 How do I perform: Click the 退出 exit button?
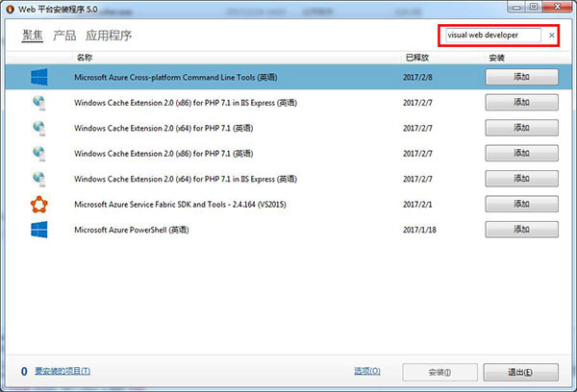[x=520, y=373]
